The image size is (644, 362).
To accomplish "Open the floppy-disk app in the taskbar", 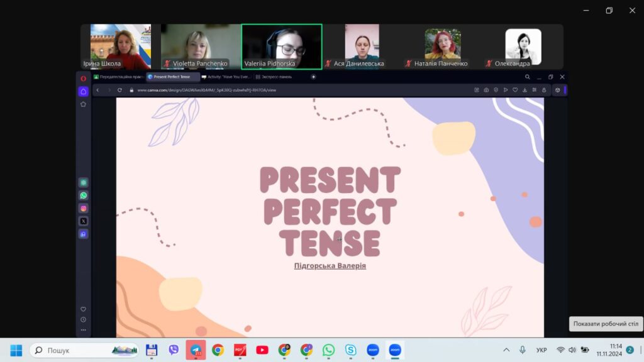I will coord(152,350).
